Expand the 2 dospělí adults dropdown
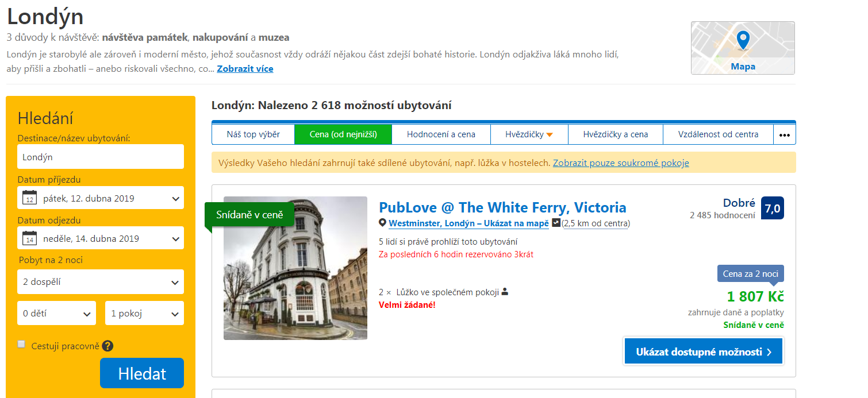 [101, 282]
